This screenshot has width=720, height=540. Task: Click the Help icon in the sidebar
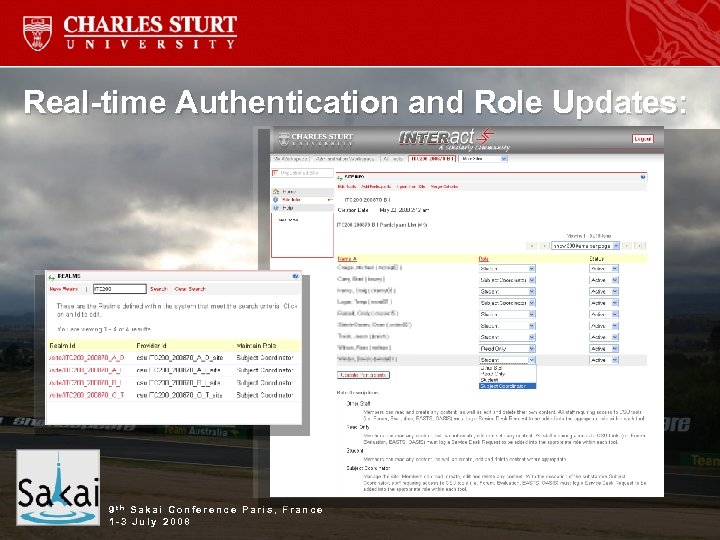[276, 208]
